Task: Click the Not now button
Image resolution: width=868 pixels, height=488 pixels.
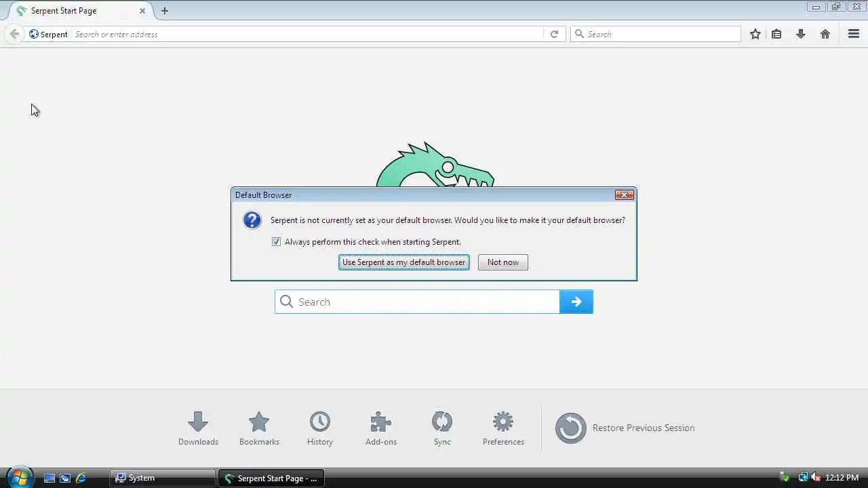Action: 503,262
